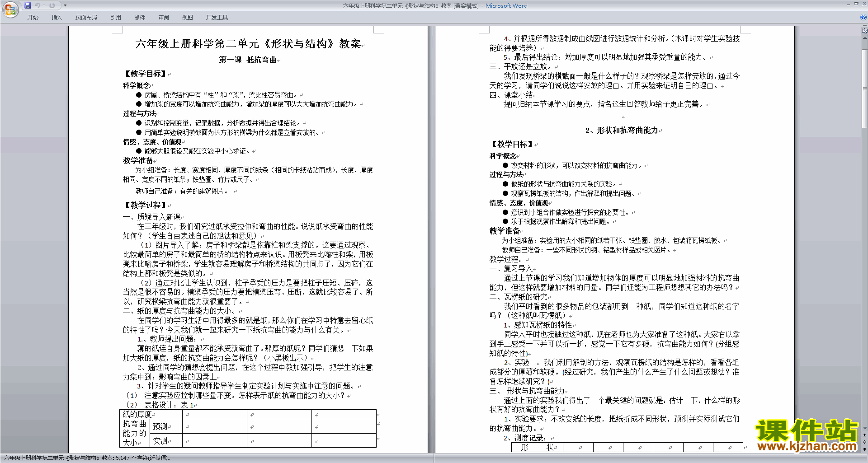Open the 开始 ribbon tab
Viewport: 868px width, 463px height.
(x=33, y=18)
